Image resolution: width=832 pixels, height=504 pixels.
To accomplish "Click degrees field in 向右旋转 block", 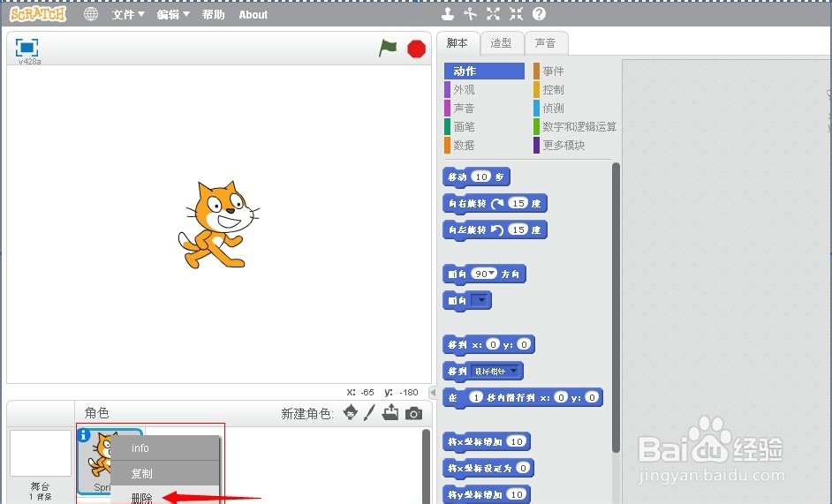I will (518, 203).
